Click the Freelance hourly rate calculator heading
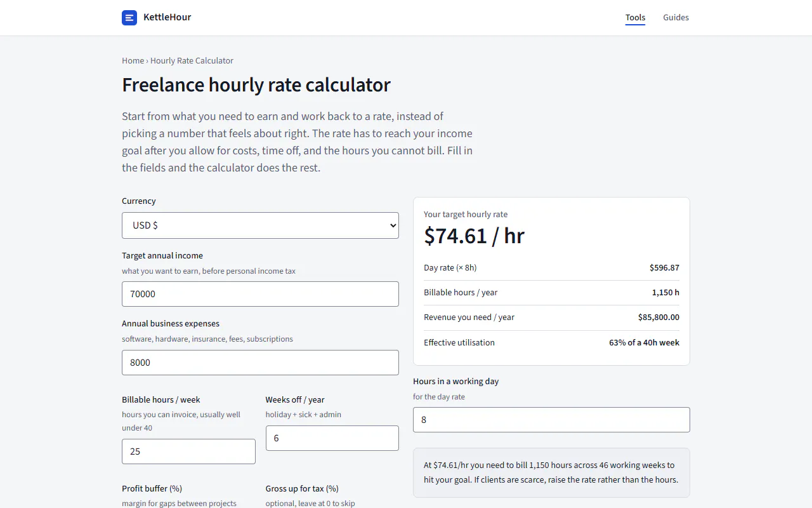The image size is (812, 508). (x=256, y=85)
